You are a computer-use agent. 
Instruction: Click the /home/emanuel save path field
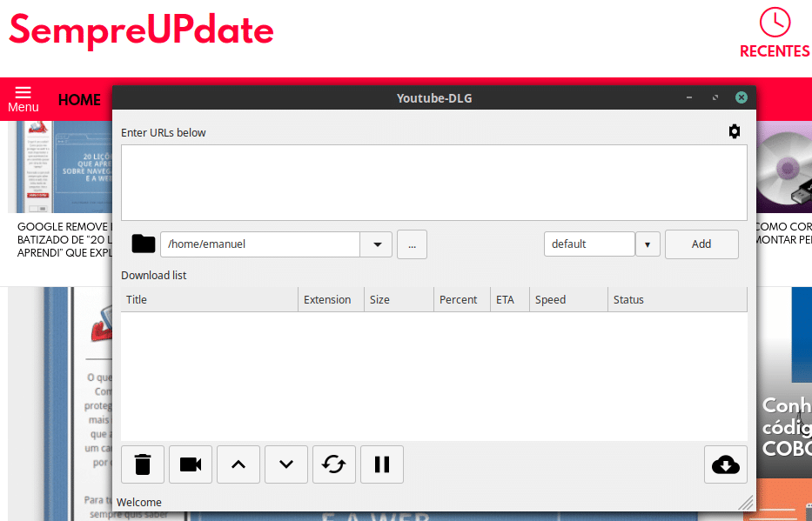(260, 244)
